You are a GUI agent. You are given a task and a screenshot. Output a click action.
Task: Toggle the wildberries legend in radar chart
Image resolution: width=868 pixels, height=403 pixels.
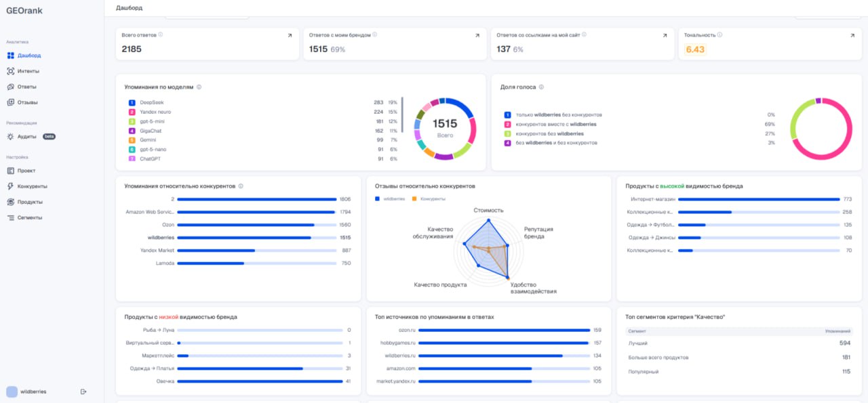[x=390, y=199]
